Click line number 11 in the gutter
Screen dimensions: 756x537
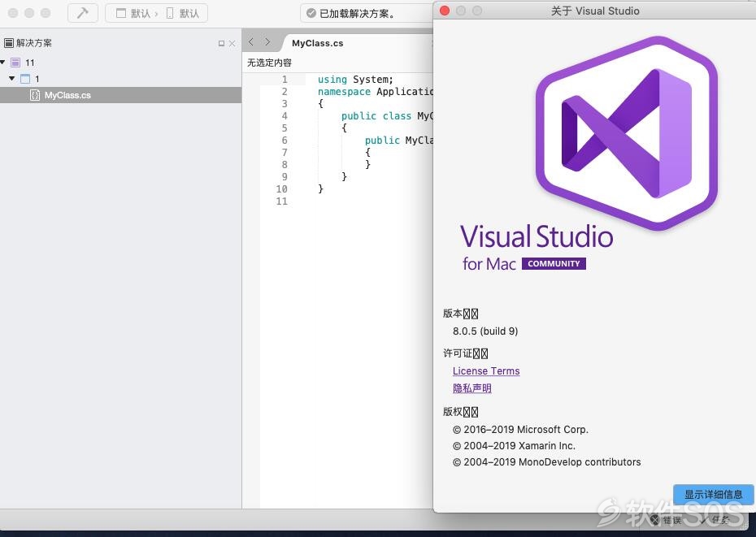281,201
